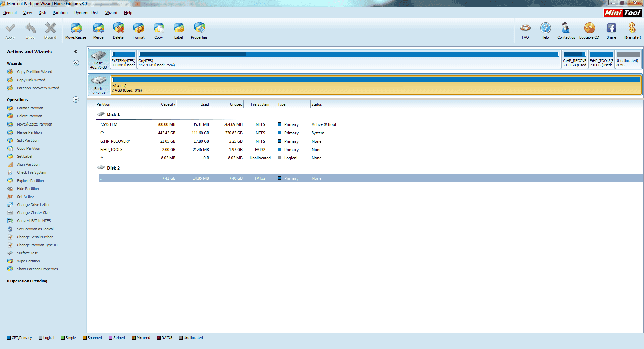Open the View menu

(x=28, y=13)
